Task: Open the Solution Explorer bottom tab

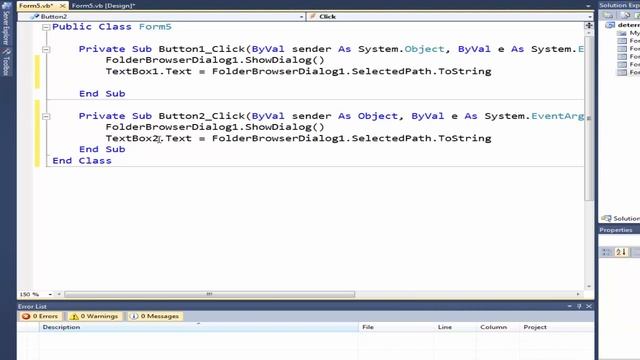Action: (x=620, y=219)
